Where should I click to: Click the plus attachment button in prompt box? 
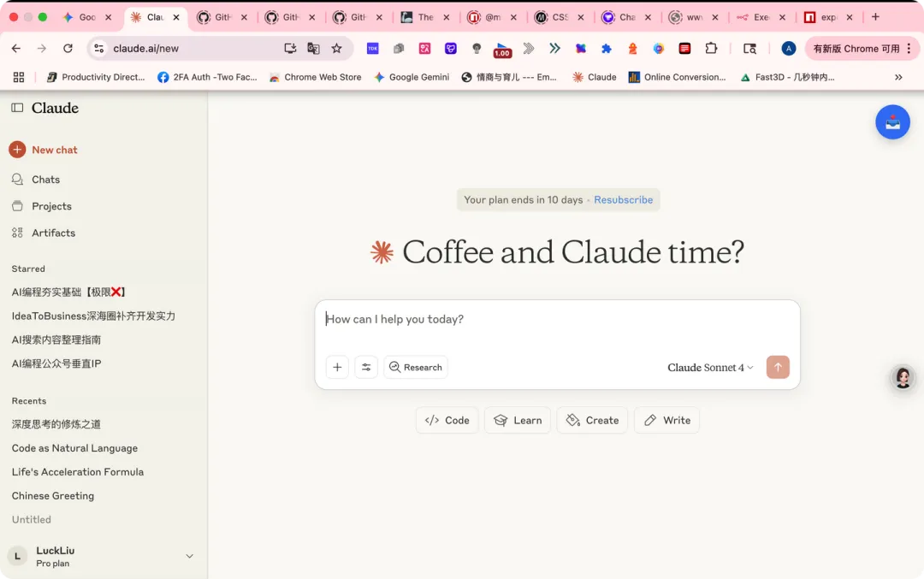click(x=337, y=367)
